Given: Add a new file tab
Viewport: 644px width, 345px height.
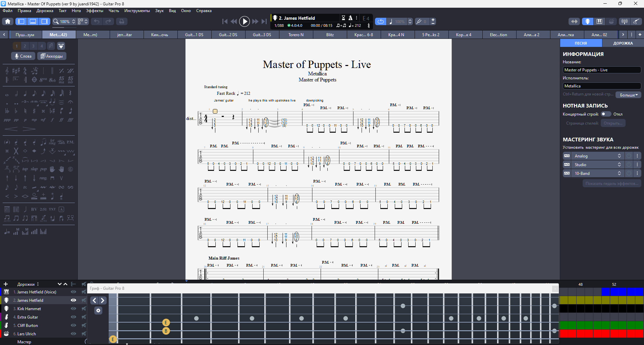Looking at the screenshot, I should (640, 34).
